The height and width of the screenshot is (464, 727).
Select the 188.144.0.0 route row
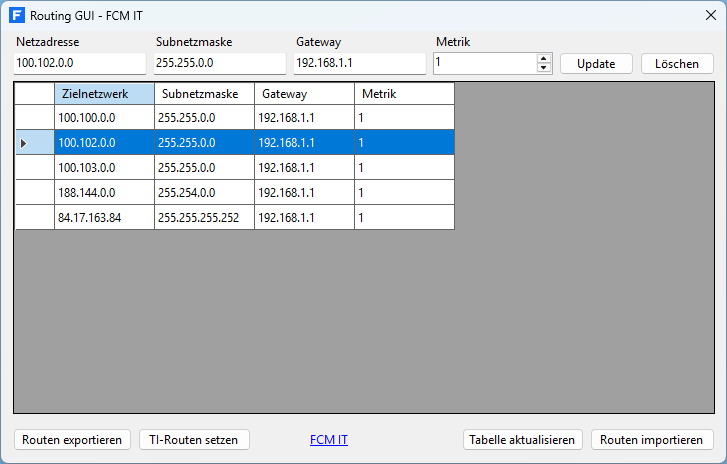(x=104, y=192)
